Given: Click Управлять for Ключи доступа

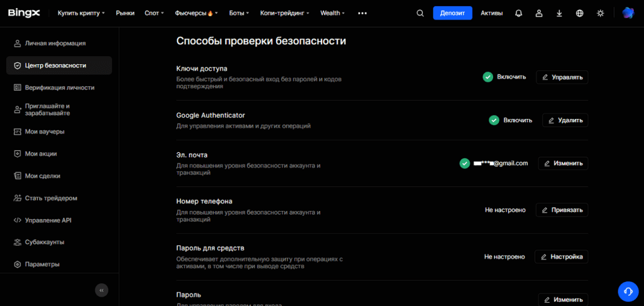Looking at the screenshot, I should (562, 77).
